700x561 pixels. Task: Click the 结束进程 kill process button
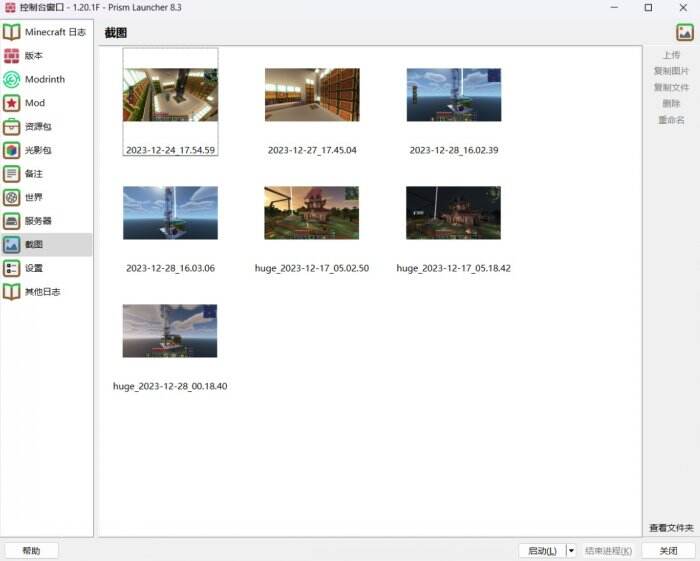pos(608,551)
